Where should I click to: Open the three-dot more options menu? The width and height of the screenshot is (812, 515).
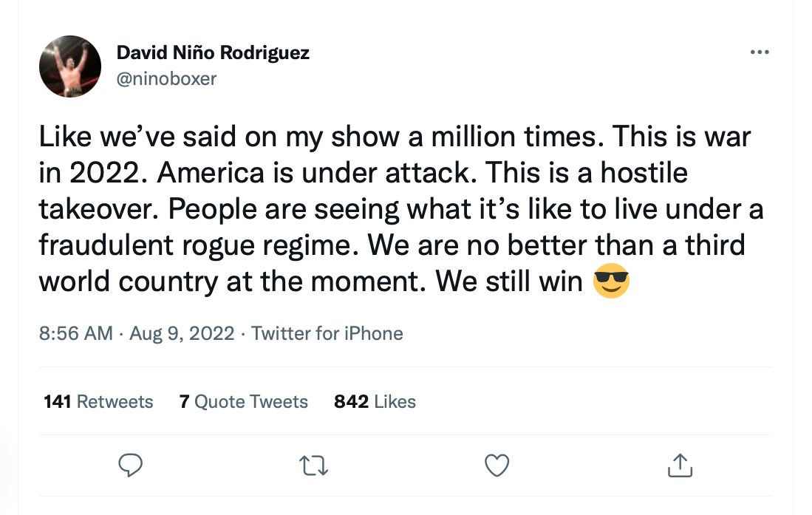pos(759,52)
